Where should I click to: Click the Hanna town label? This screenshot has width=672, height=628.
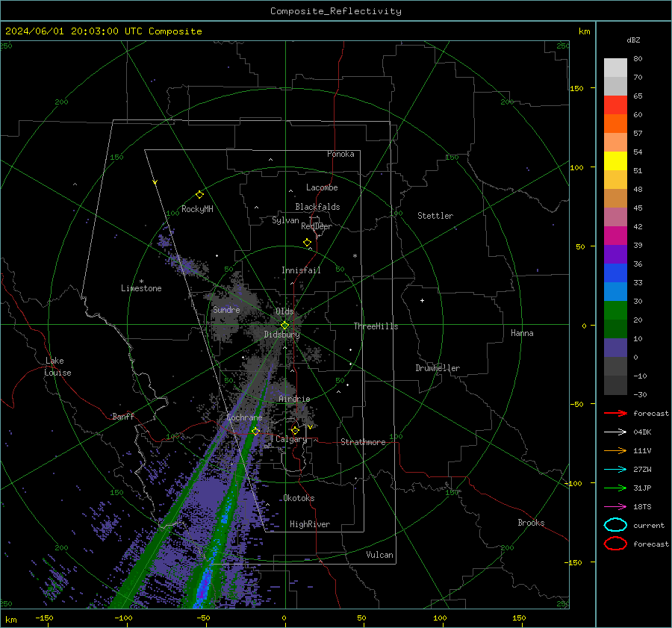(522, 333)
